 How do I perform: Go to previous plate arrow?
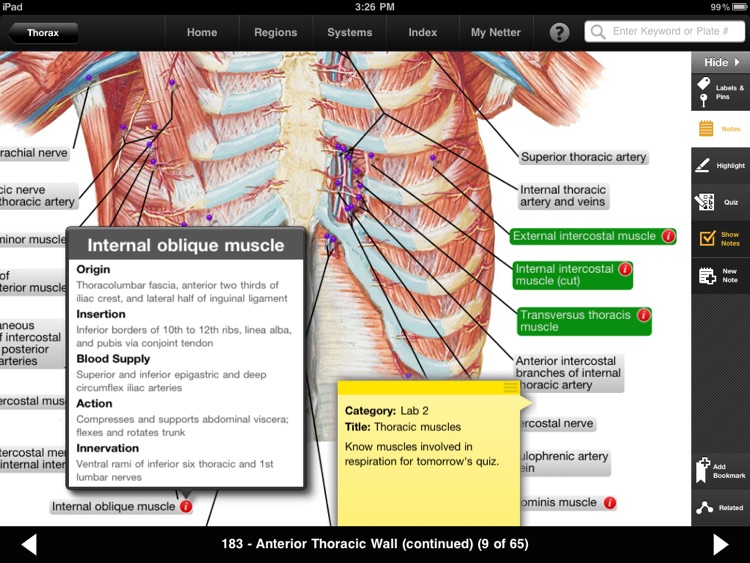coord(29,544)
